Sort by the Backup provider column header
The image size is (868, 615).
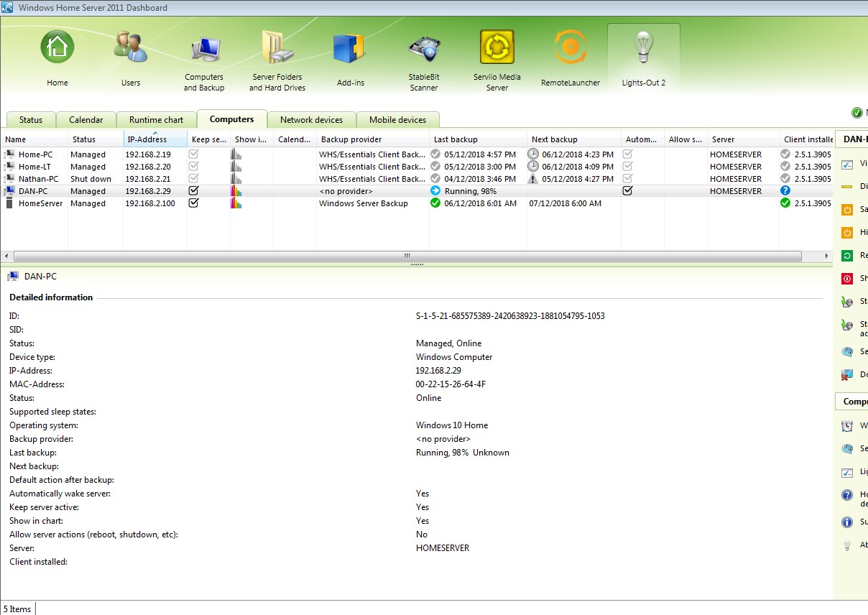click(x=373, y=139)
